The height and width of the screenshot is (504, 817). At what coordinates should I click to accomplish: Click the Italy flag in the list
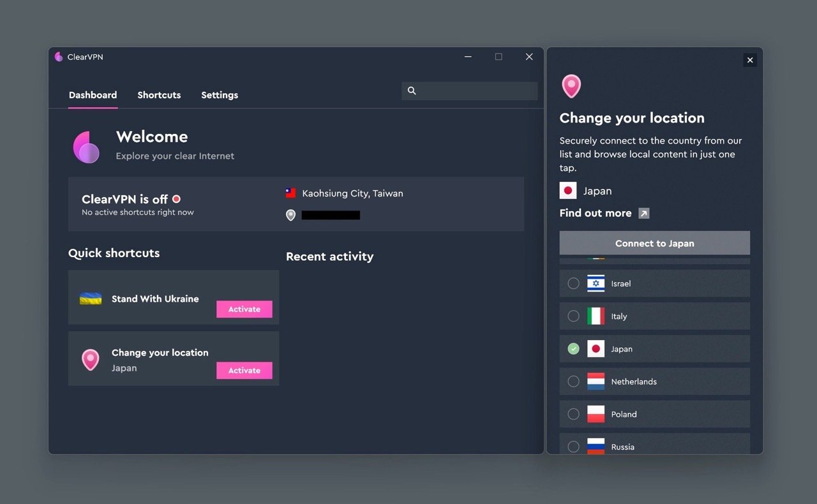(596, 316)
